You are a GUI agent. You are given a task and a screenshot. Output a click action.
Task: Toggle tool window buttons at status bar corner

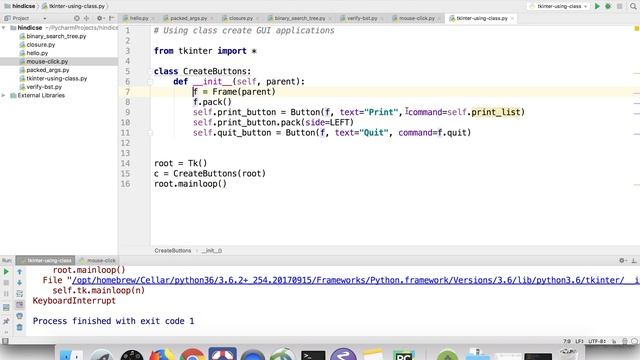pos(5,341)
